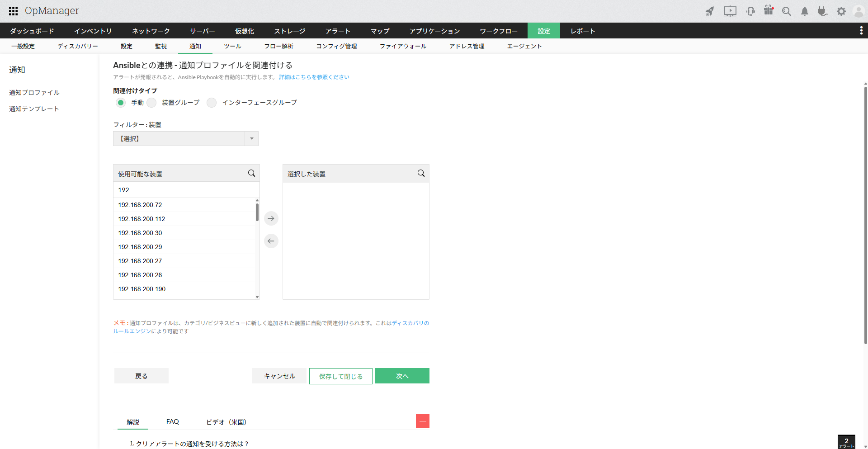The image size is (868, 449).
Task: Click the plug integrations icon
Action: (822, 11)
